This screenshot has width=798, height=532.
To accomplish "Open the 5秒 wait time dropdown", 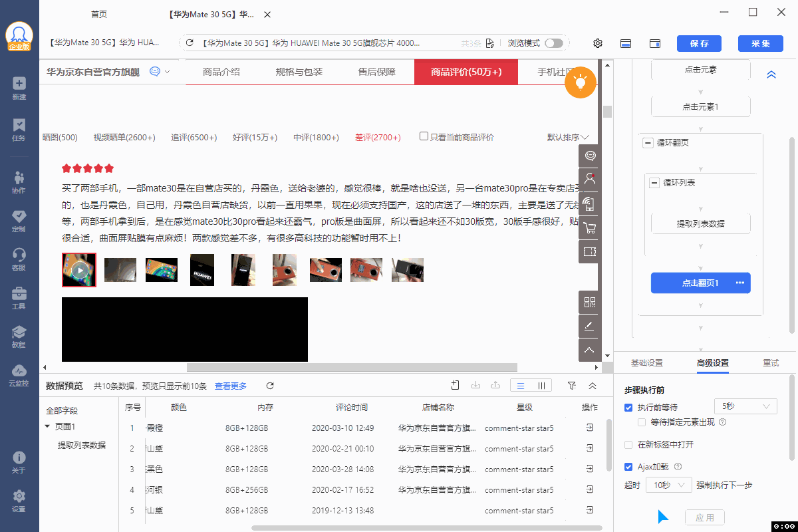I will click(745, 406).
